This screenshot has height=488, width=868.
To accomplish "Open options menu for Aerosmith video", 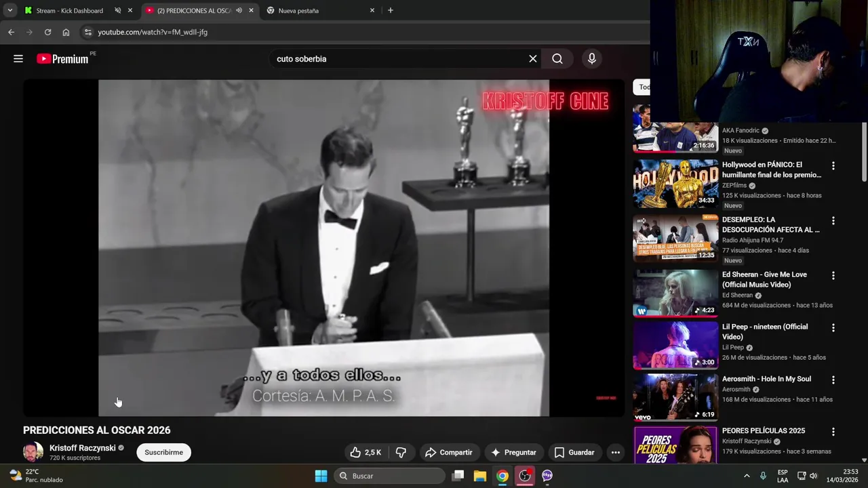I will [833, 380].
